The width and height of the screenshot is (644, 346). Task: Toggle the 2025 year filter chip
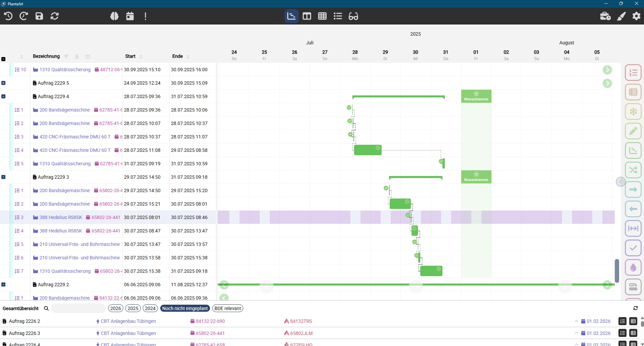(133, 308)
